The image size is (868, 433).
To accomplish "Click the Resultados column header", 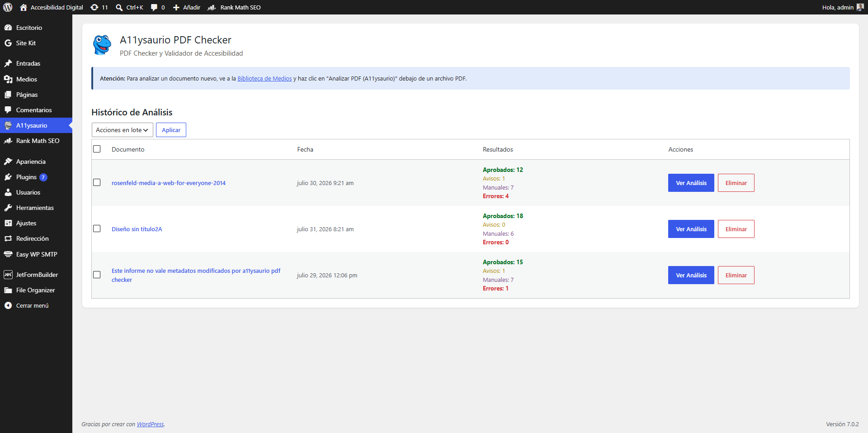I will (x=498, y=149).
